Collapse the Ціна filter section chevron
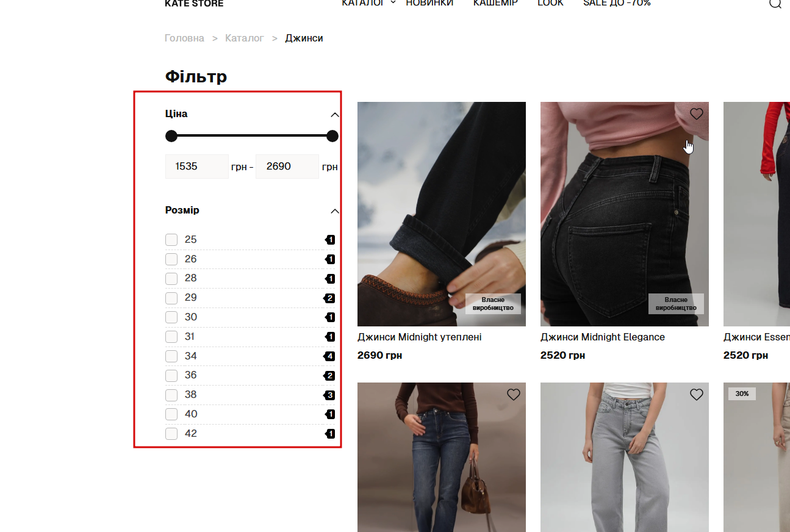Screen dimensions: 790x532 coord(334,115)
